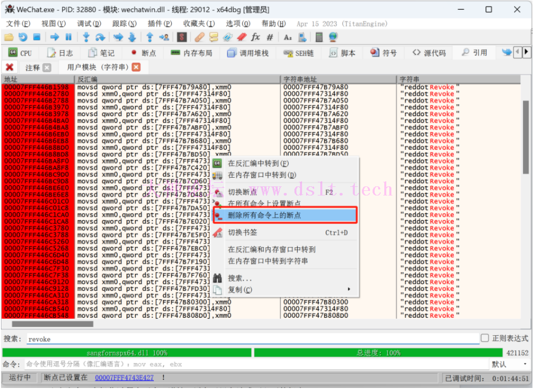Run the program with the arrow icon

[54, 37]
